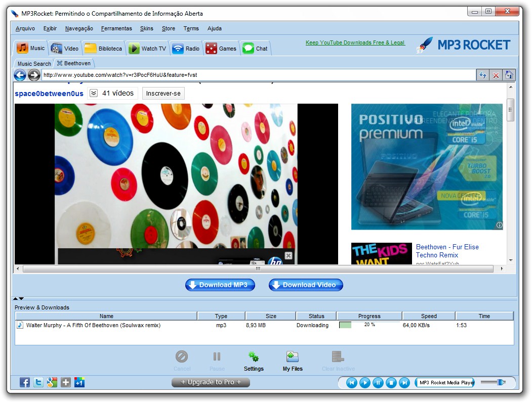This screenshot has width=532, height=403.
Task: Go to the browser home page icon
Action: click(x=509, y=75)
